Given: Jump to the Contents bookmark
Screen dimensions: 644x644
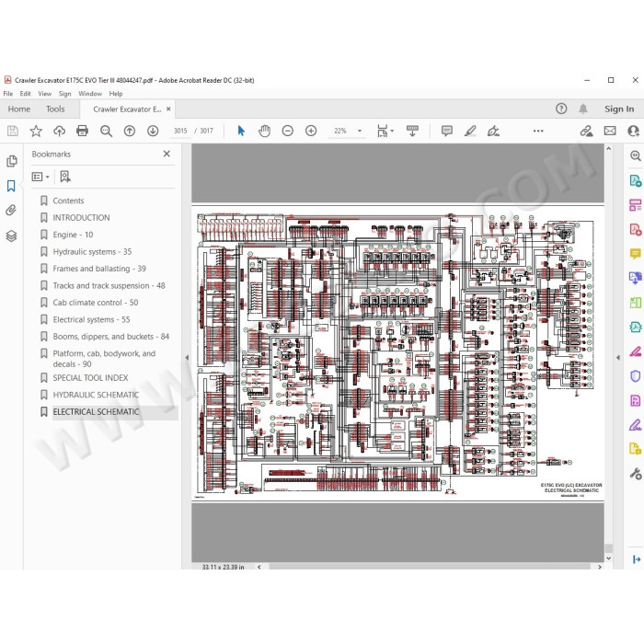Looking at the screenshot, I should (68, 201).
